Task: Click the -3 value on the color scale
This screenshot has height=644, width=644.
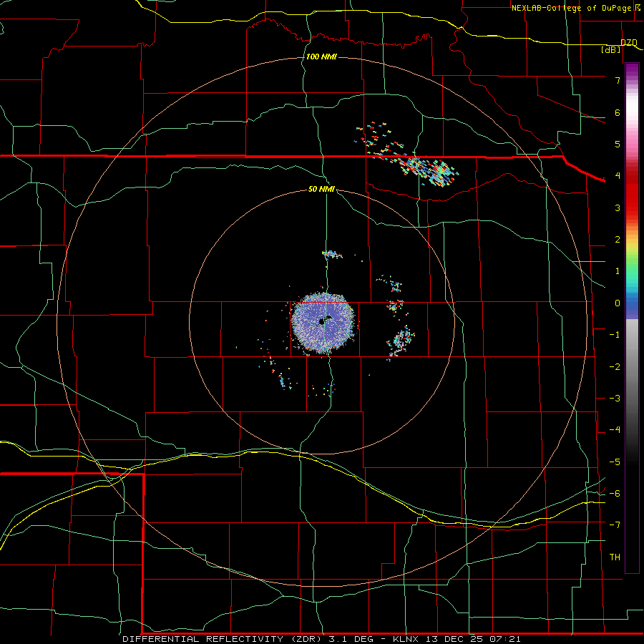Action: 615,399
